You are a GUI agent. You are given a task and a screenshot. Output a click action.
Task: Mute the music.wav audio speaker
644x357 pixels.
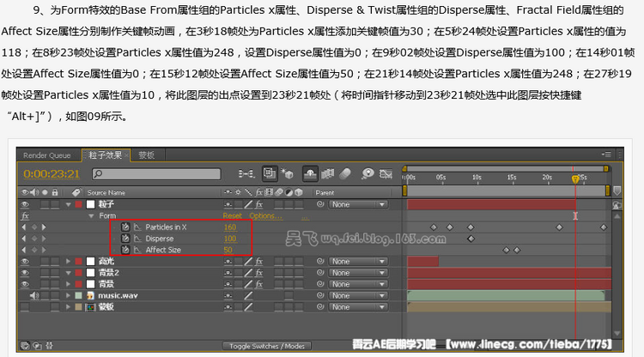[x=34, y=295]
